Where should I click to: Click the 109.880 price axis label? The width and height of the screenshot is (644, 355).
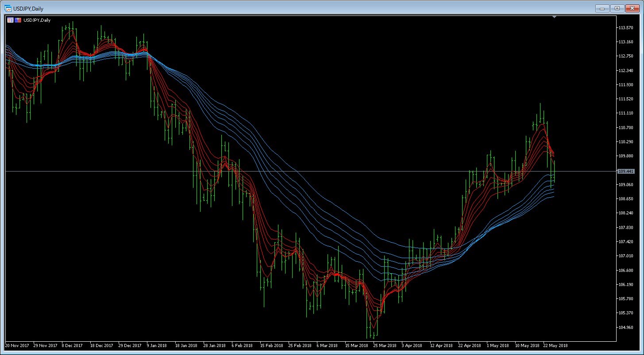tap(627, 156)
